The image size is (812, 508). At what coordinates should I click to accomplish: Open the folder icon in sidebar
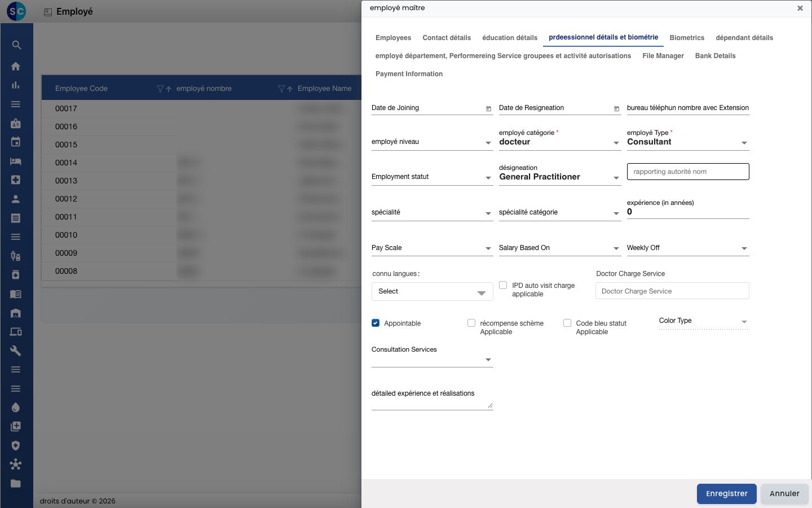click(x=16, y=483)
